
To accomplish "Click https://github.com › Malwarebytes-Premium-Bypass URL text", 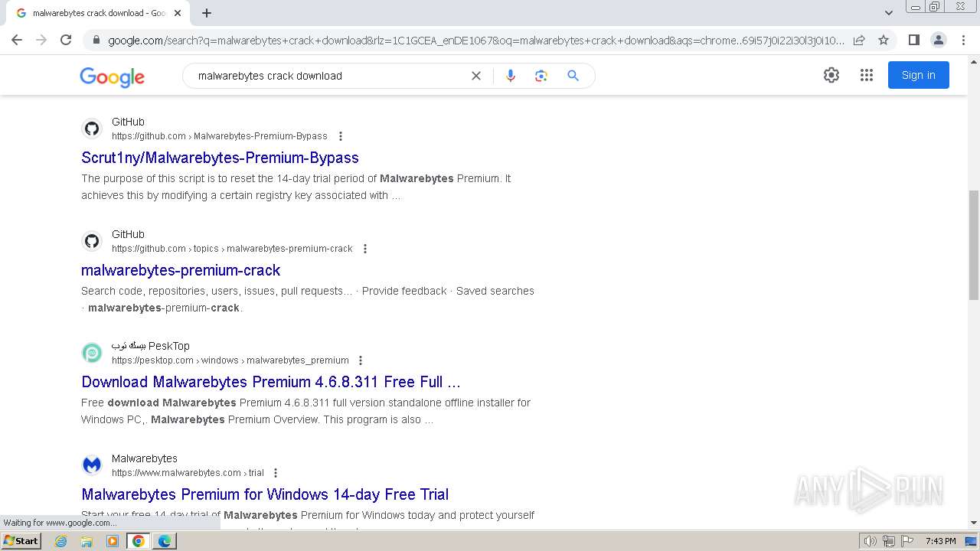I will coord(220,136).
